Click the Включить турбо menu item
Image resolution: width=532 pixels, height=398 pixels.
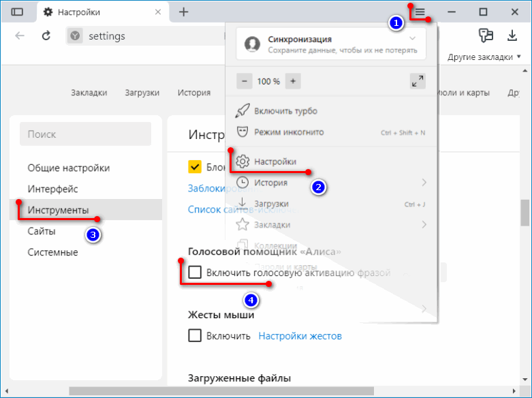click(285, 111)
